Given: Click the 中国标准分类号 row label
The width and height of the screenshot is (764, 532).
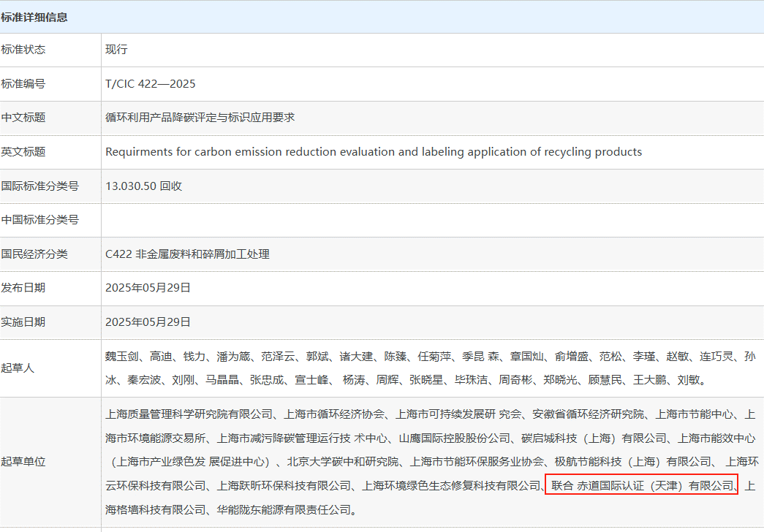Looking at the screenshot, I should (x=39, y=220).
